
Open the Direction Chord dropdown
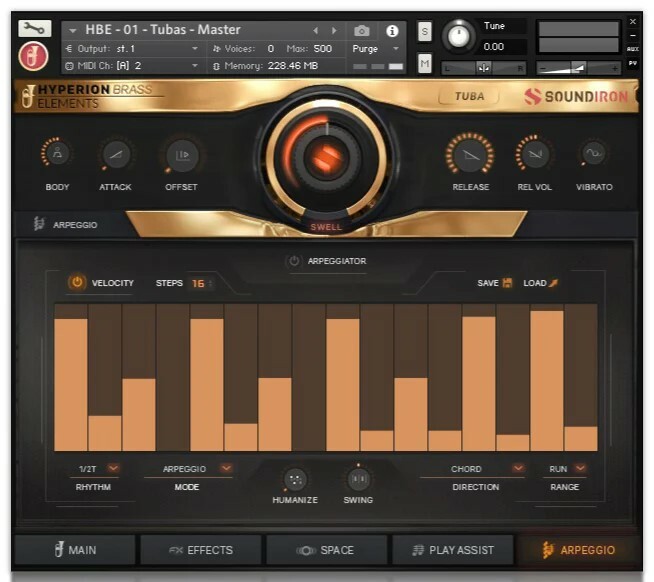coord(518,468)
